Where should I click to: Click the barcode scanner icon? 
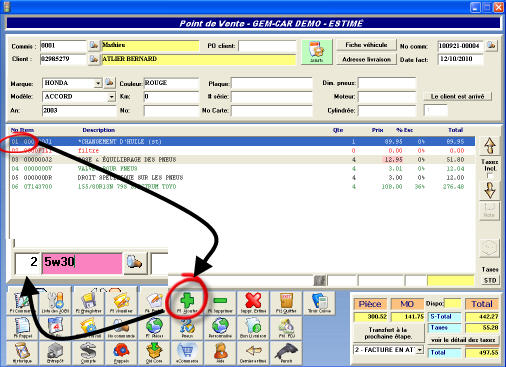[286, 353]
